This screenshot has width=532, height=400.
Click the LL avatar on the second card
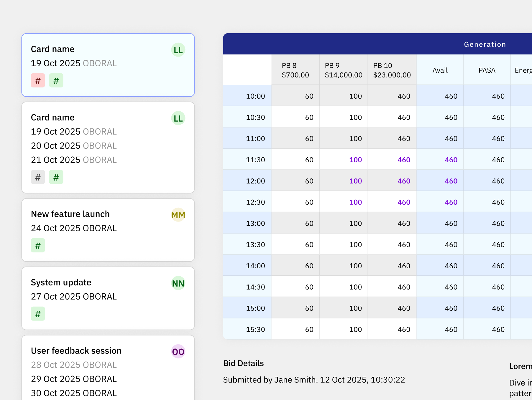[178, 118]
